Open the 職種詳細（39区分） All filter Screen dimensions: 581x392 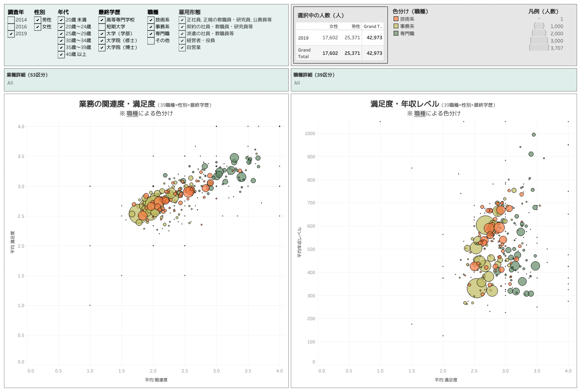click(x=434, y=83)
